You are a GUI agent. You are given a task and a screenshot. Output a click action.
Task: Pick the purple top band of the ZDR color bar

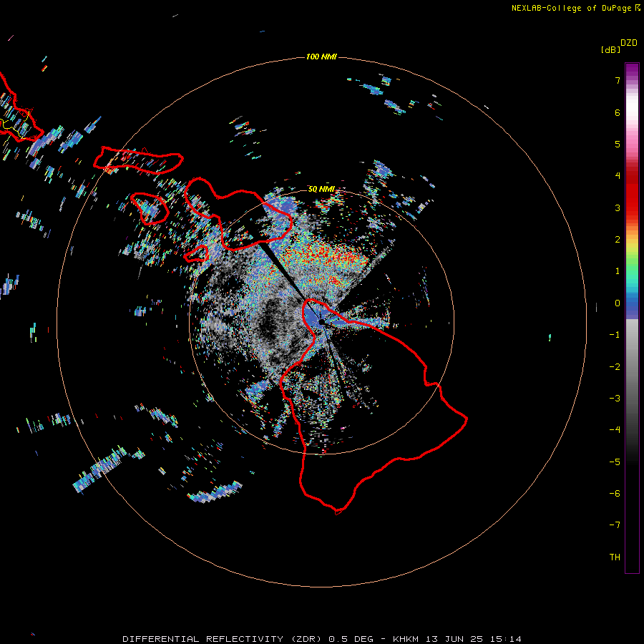point(632,71)
